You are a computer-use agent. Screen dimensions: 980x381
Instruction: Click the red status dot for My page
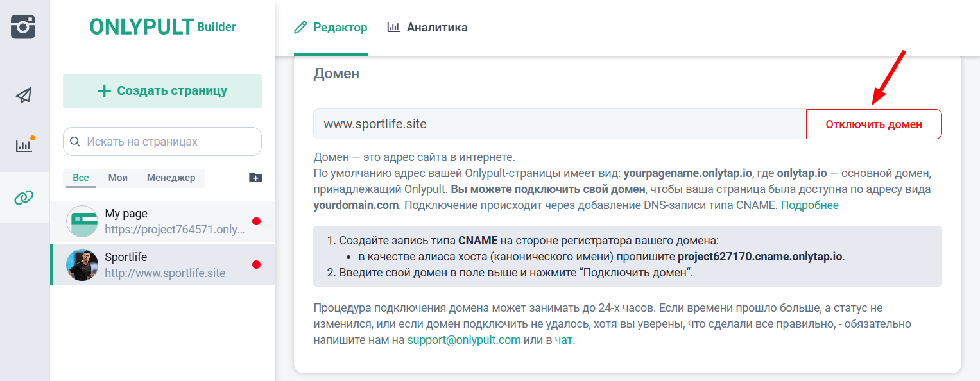pos(256,221)
